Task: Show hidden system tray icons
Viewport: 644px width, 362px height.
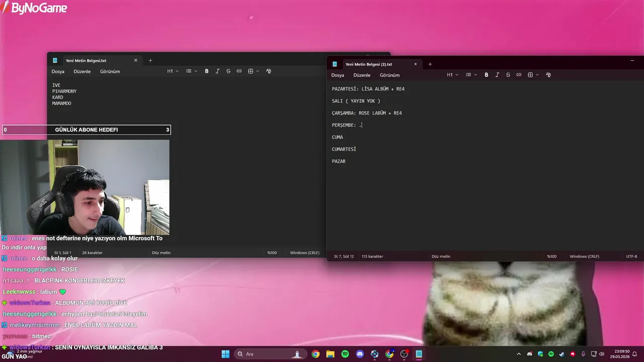Action: pos(519,354)
